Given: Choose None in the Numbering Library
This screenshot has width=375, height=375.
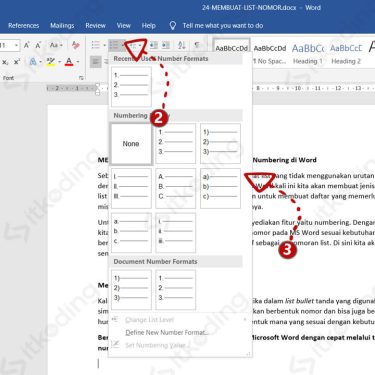Looking at the screenshot, I should [x=131, y=144].
